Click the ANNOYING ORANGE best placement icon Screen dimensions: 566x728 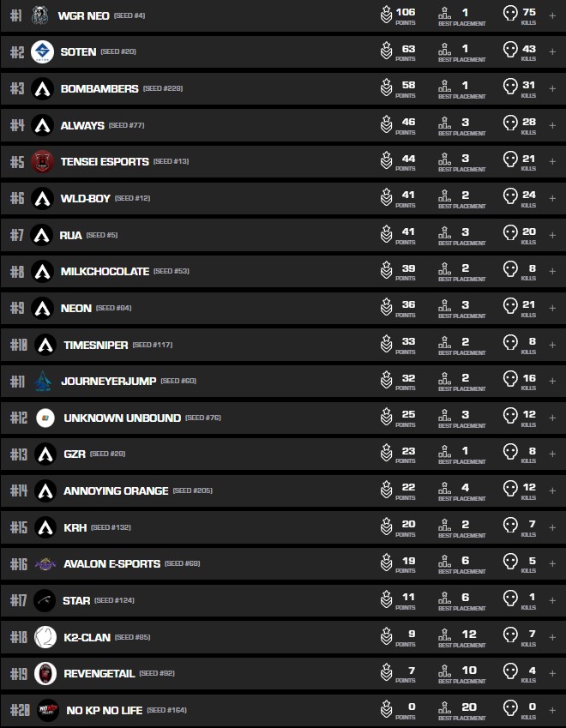444,490
